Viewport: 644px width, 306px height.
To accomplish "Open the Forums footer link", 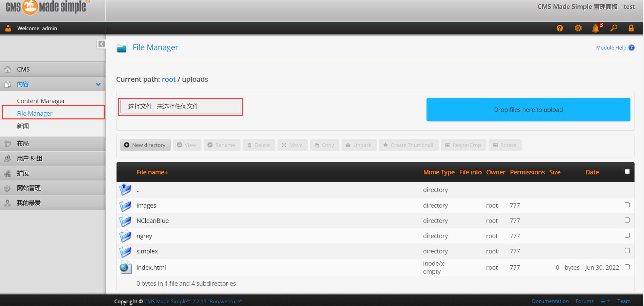I will [x=584, y=301].
